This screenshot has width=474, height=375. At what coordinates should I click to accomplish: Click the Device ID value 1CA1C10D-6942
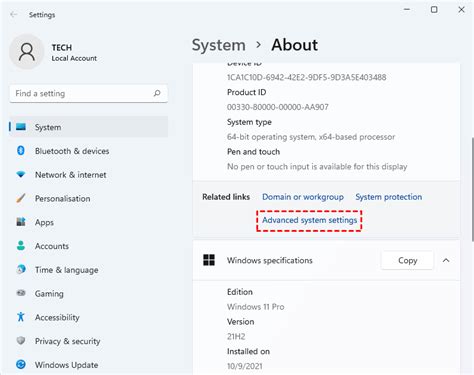tap(307, 77)
